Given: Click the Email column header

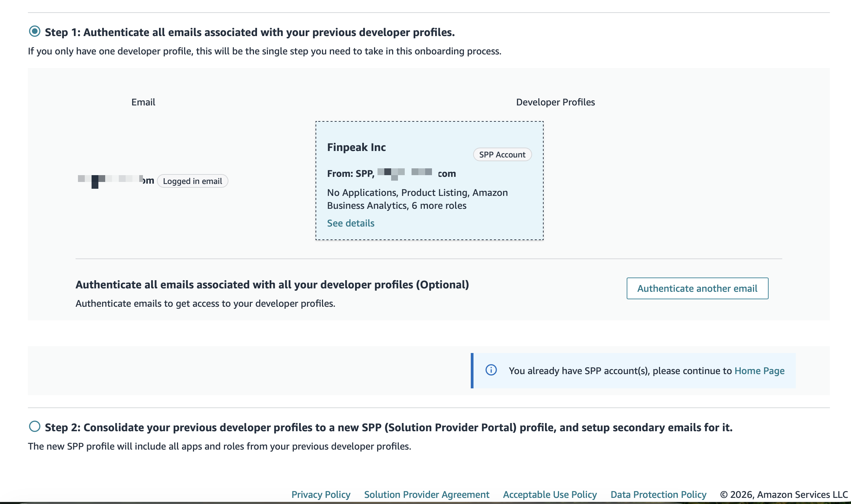Looking at the screenshot, I should pyautogui.click(x=143, y=102).
